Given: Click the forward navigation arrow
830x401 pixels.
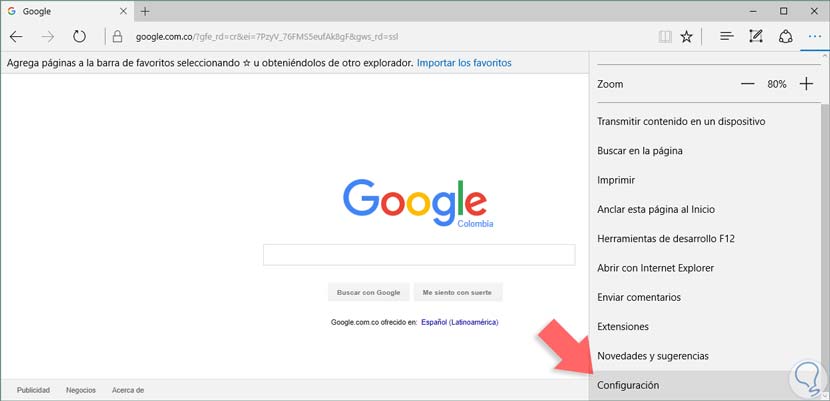Looking at the screenshot, I should [48, 37].
